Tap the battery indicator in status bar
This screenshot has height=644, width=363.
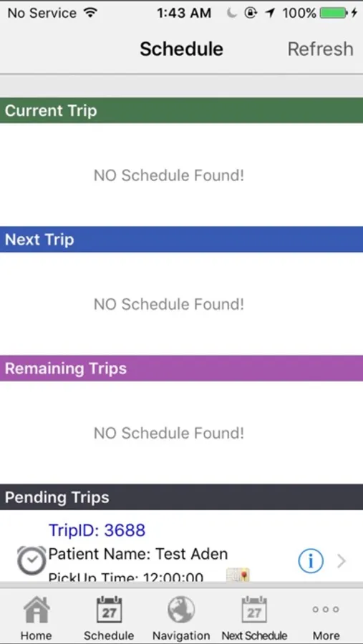coord(334,13)
